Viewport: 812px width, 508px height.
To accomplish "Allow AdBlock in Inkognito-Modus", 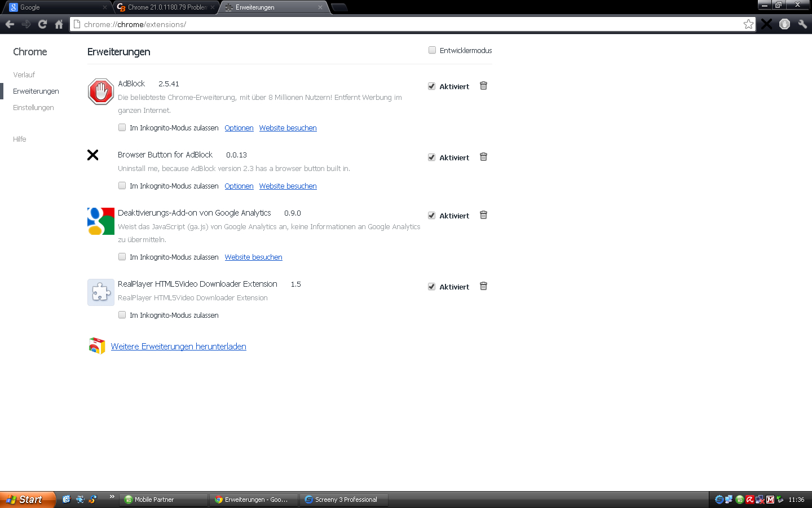I will coord(122,128).
